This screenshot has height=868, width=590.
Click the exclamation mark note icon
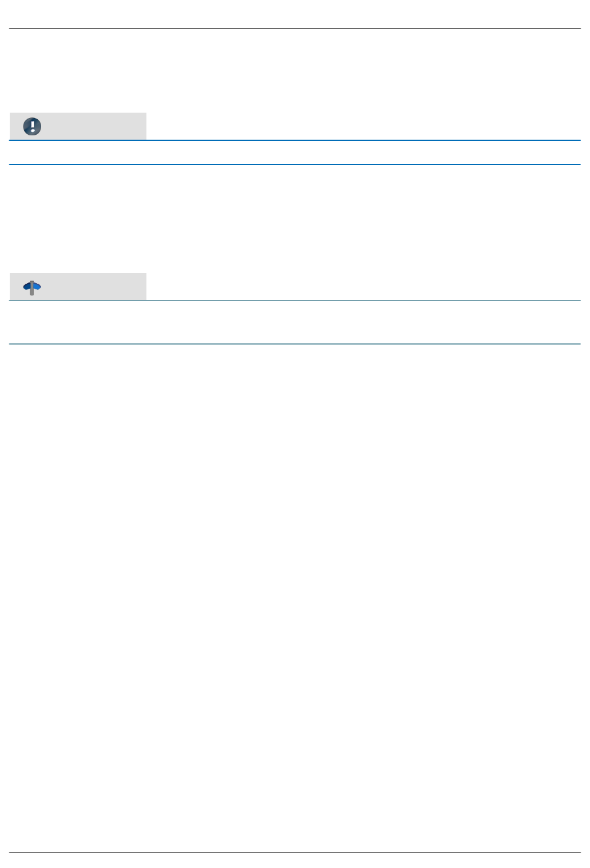coord(32,127)
